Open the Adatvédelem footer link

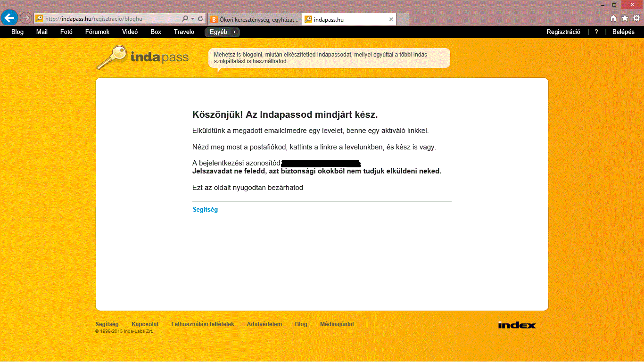pos(264,324)
